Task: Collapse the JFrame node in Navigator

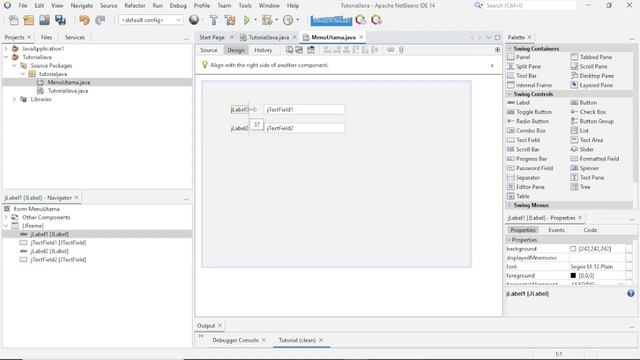Action: (6, 226)
